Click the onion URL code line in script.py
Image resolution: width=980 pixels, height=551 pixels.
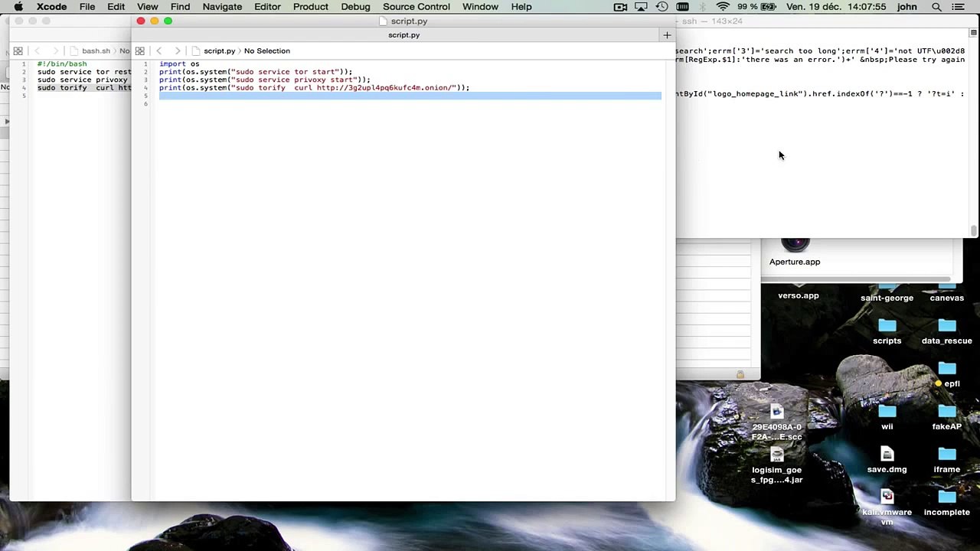pos(314,88)
